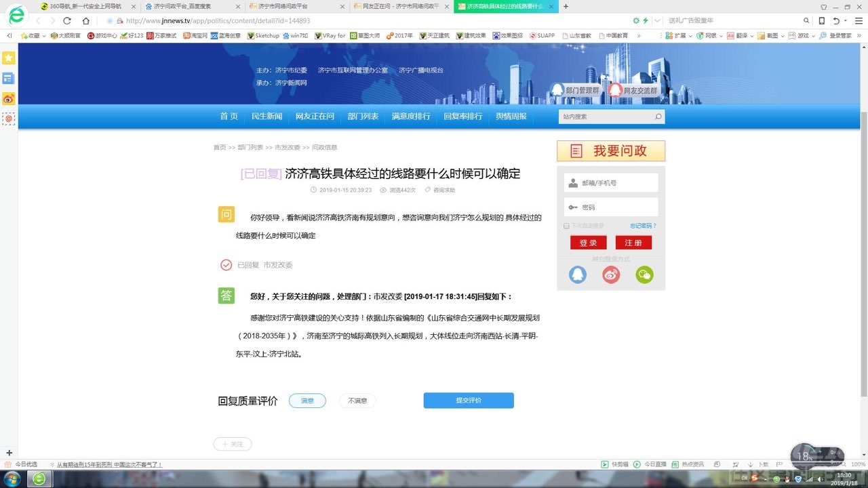Click the 我要问政 banner button
This screenshot has width=868, height=488.
point(611,150)
